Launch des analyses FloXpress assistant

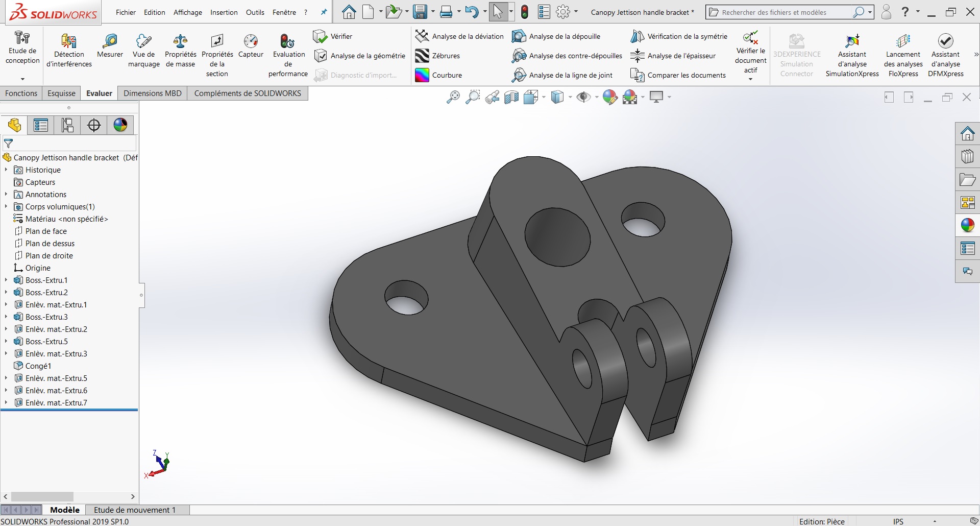(903, 56)
